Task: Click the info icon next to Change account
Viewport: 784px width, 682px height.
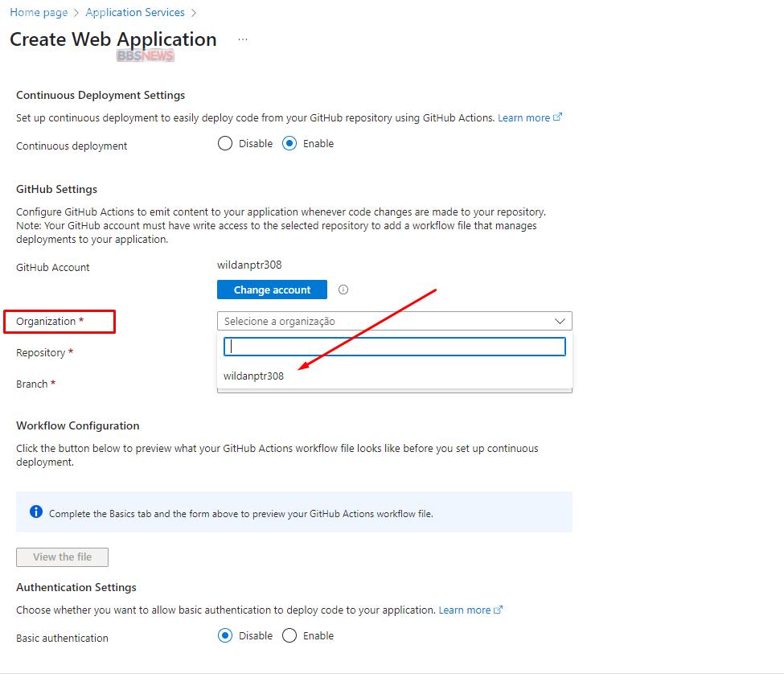Action: click(x=343, y=290)
